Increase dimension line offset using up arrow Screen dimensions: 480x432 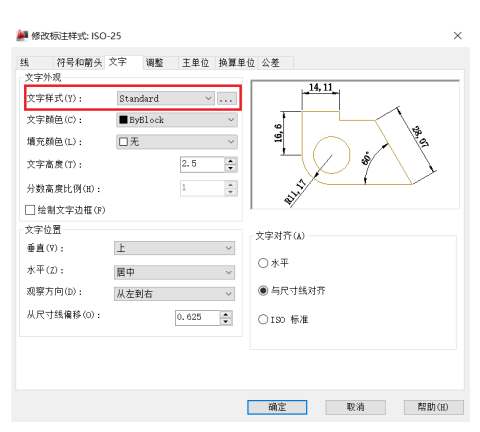tap(226, 314)
